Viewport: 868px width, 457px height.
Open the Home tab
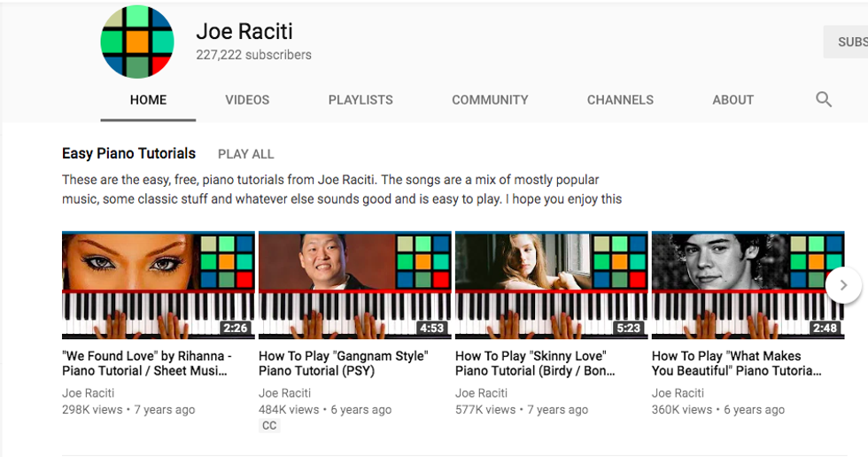click(148, 100)
